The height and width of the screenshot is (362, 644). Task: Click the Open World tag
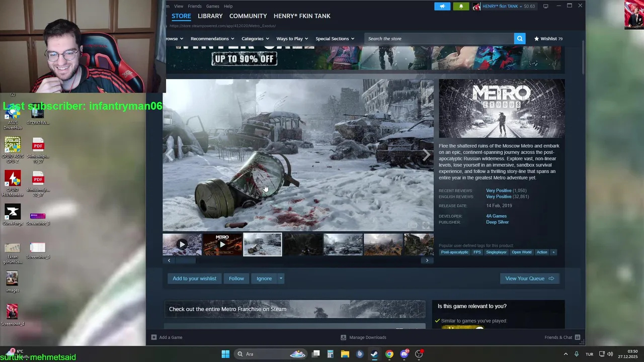pyautogui.click(x=521, y=252)
